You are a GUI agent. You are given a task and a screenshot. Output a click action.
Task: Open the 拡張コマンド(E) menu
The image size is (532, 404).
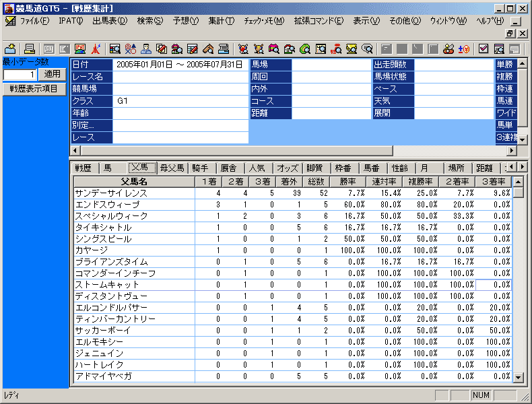[x=318, y=21]
